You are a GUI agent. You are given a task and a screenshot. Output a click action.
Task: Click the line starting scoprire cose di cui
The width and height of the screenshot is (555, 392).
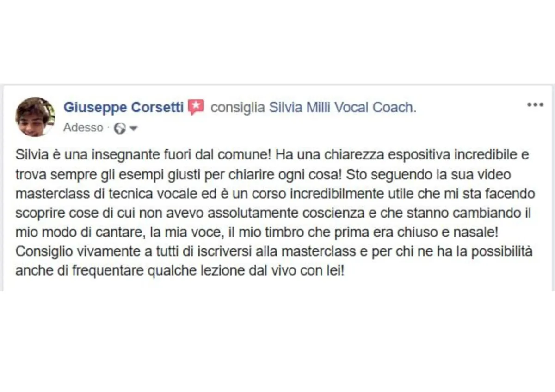[x=273, y=215]
